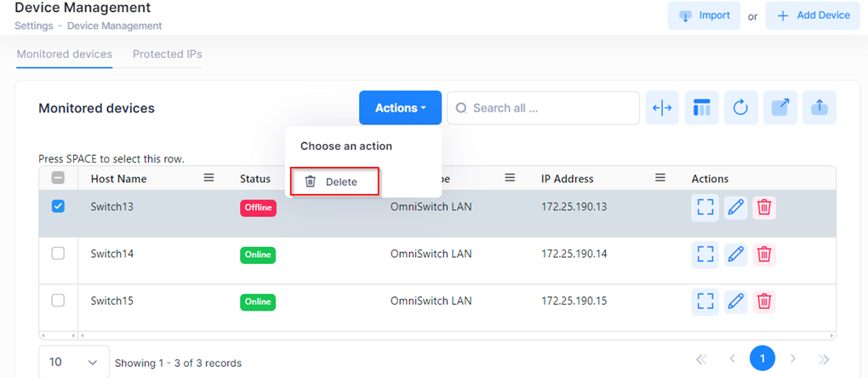Click the red trash icon for Switch13
This screenshot has height=378, width=868.
(764, 207)
